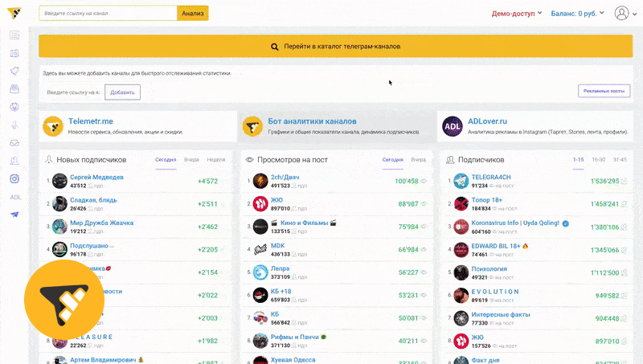643x364 pixels.
Task: Select Сегодня tab in Просмотров на пост
Action: 393,159
